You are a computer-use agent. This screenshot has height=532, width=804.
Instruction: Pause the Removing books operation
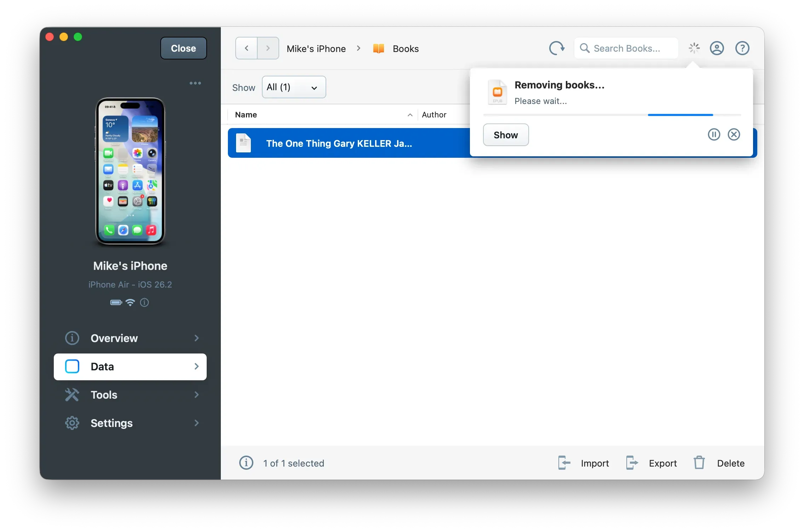(x=714, y=134)
